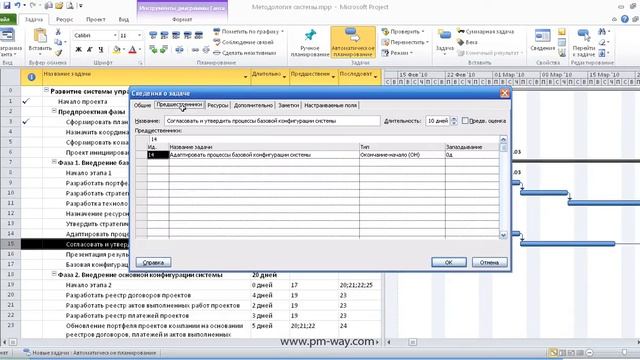Click checkmark indicator of task row 3
Image resolution: width=640 pixels, height=360 pixels.
(x=26, y=122)
